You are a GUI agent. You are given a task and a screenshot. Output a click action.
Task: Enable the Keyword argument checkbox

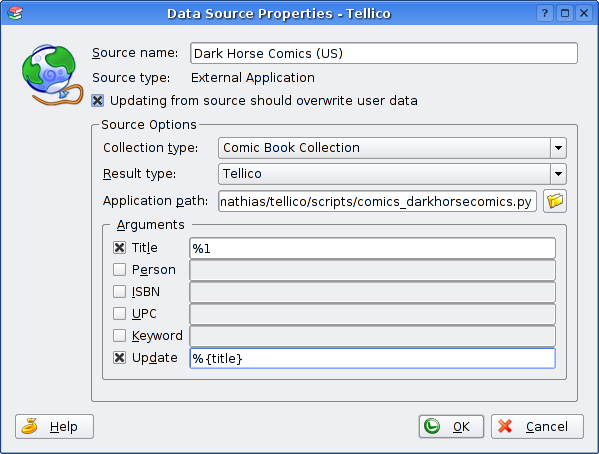pos(120,336)
